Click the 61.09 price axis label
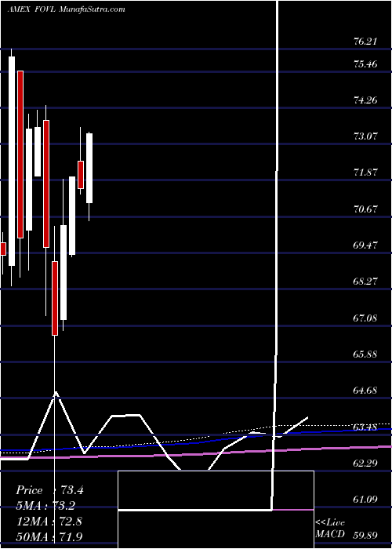 point(365,500)
